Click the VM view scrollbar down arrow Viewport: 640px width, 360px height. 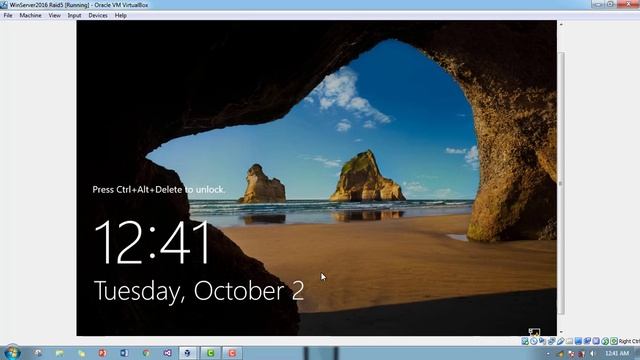[561, 332]
